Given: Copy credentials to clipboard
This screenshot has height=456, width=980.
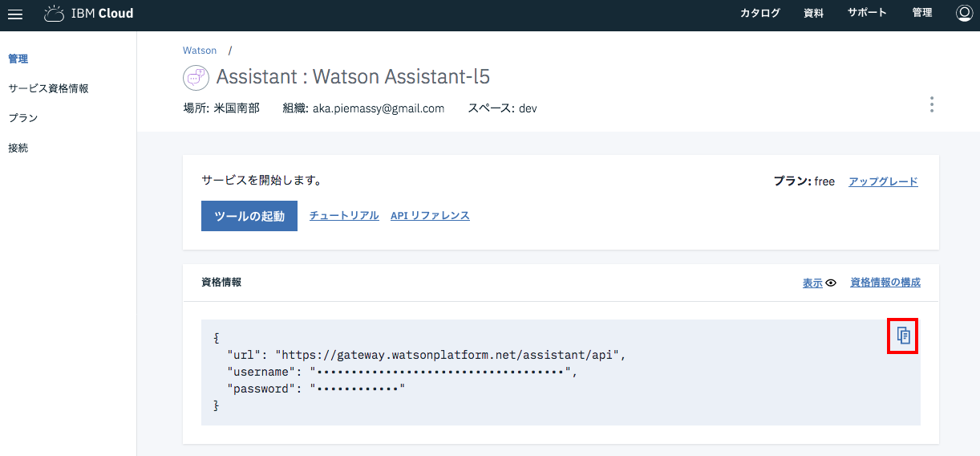Looking at the screenshot, I should 903,336.
